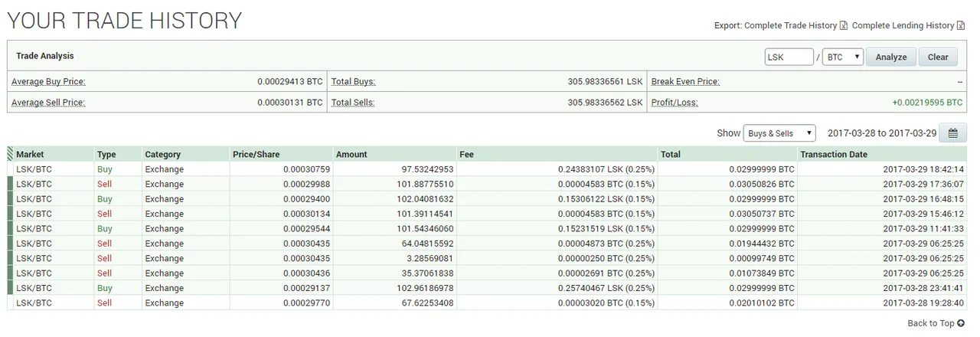Sort table by Total column header
The height and width of the screenshot is (337, 980).
pyautogui.click(x=728, y=154)
